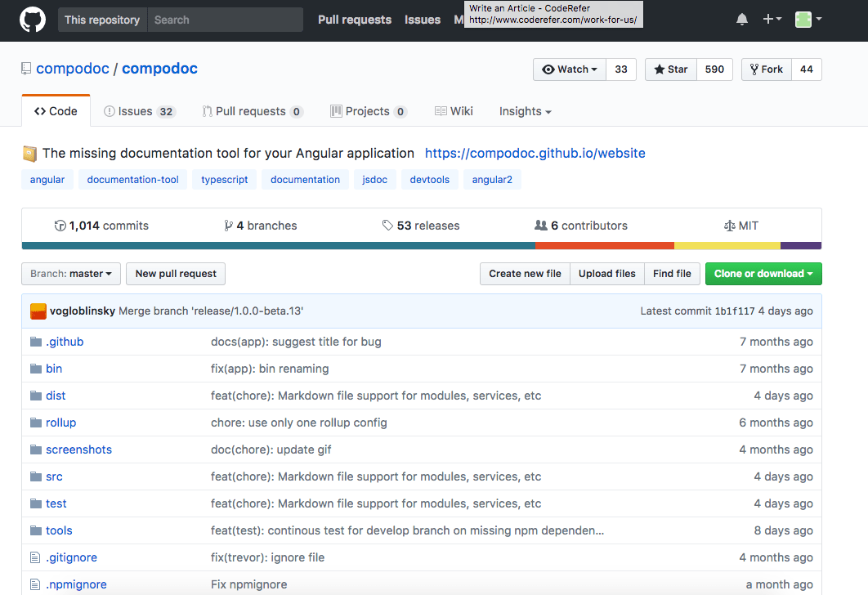Screen dimensions: 868x595
Task: Click the This repository search scope
Action: pyautogui.click(x=102, y=20)
